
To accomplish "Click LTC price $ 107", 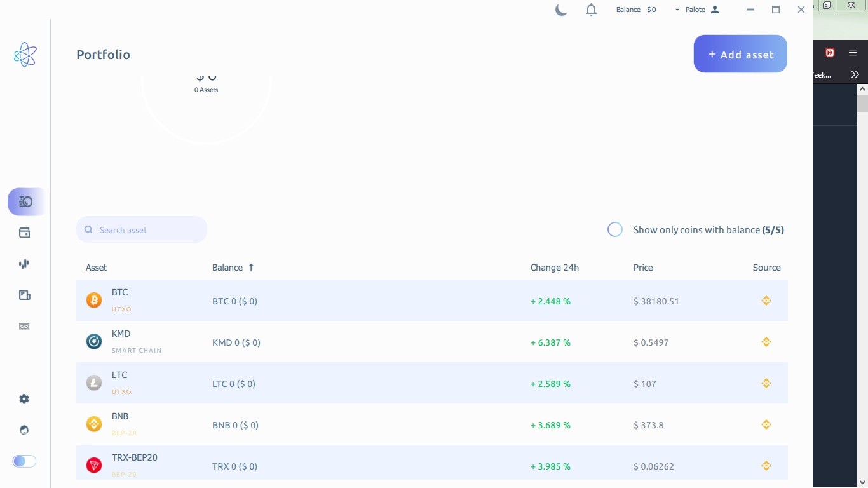I will pyautogui.click(x=645, y=384).
